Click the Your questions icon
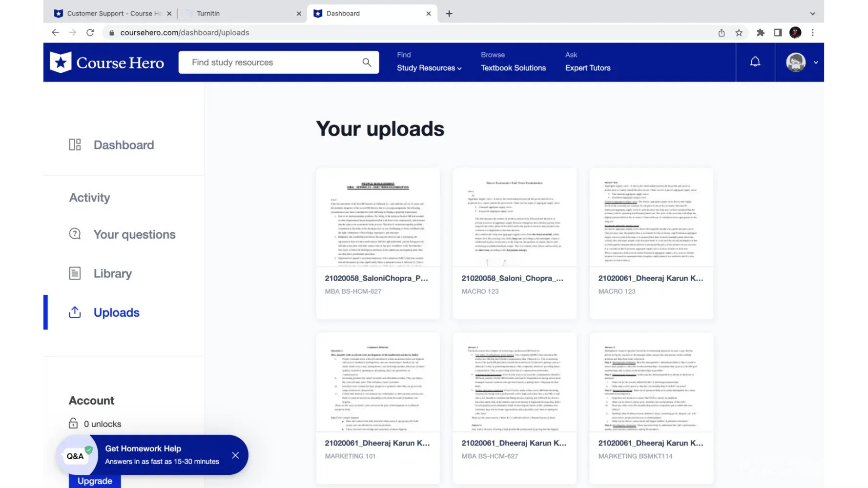 coord(75,234)
